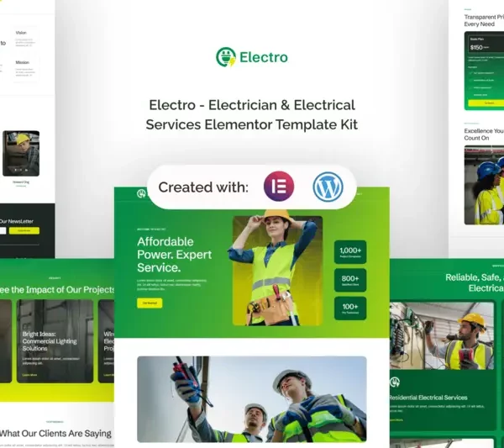Screen dimensions: 504x448
Task: Click the small logo in green site header
Action: pos(141,193)
